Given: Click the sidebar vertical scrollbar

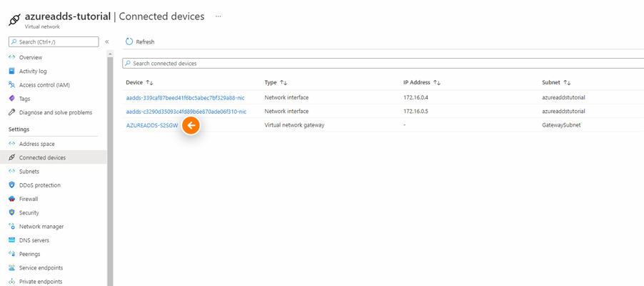Looking at the screenshot, I should [x=110, y=171].
